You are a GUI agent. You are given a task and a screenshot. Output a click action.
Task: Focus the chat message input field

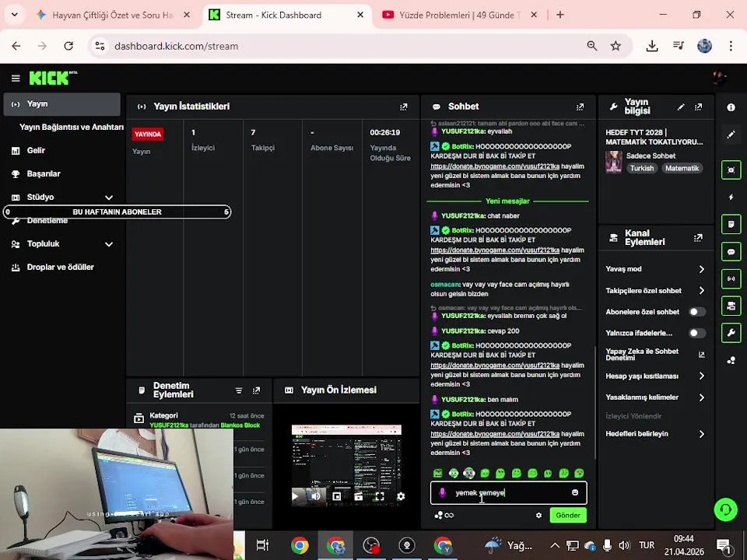pos(508,492)
